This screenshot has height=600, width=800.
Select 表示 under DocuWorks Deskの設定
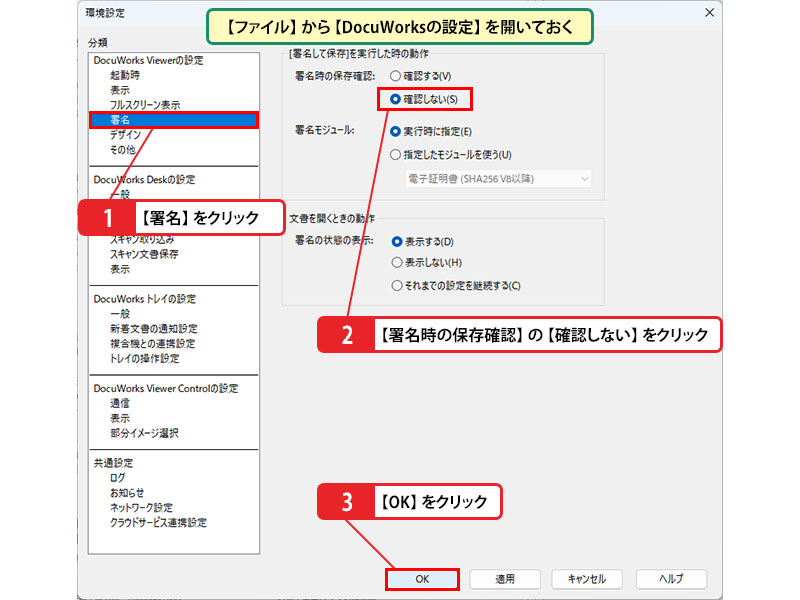(120, 269)
